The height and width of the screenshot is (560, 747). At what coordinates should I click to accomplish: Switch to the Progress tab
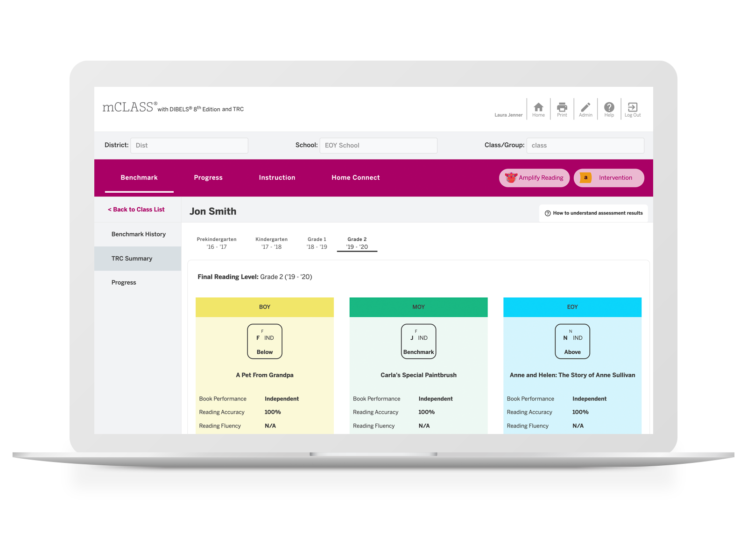pos(208,178)
